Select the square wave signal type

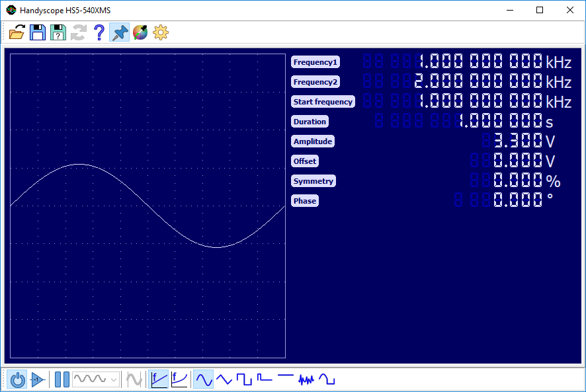coord(244,379)
